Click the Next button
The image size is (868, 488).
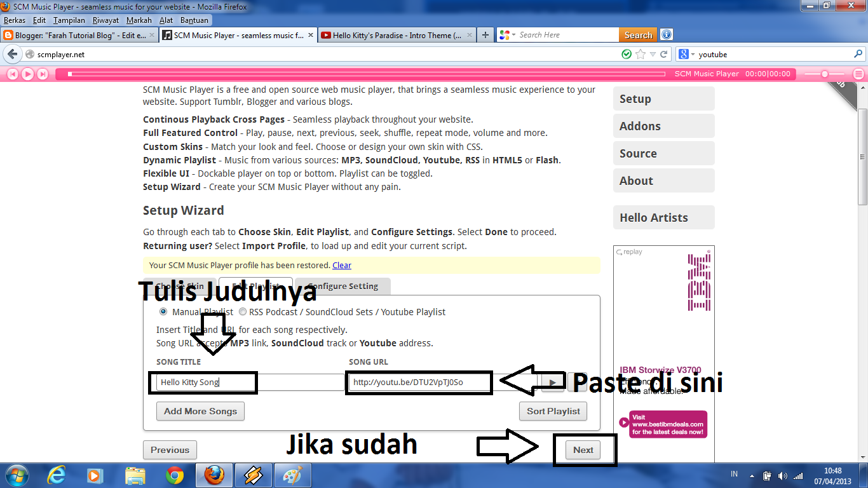(x=583, y=450)
